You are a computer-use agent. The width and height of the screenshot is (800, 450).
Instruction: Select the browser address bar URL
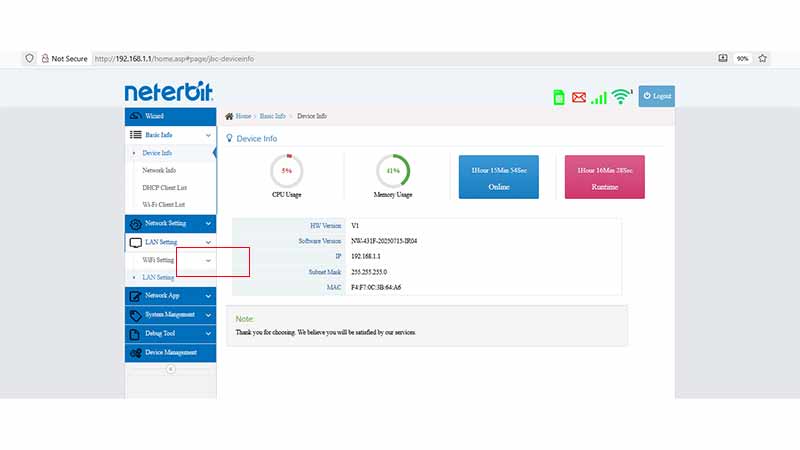click(174, 59)
